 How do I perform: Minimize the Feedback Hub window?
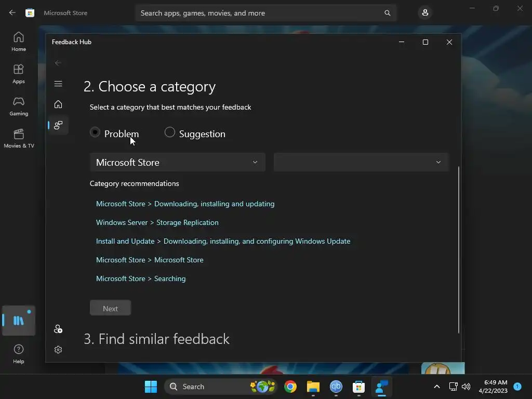click(402, 42)
